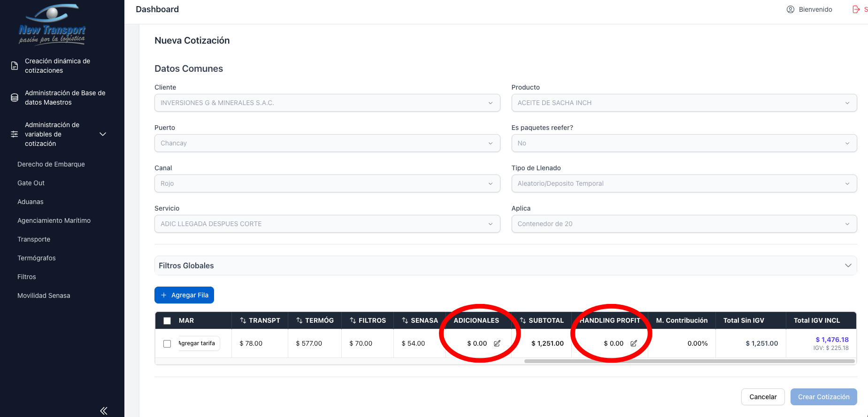Go to Creación dinámica de cotizaciones
Viewport: 868px width, 417px height.
(x=57, y=66)
